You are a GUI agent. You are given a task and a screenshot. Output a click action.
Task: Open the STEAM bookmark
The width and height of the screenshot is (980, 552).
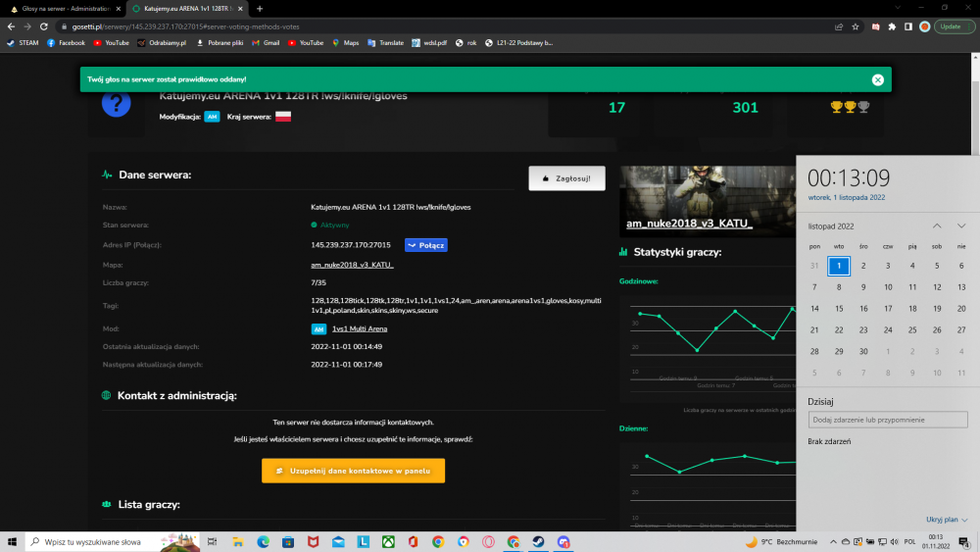(23, 43)
